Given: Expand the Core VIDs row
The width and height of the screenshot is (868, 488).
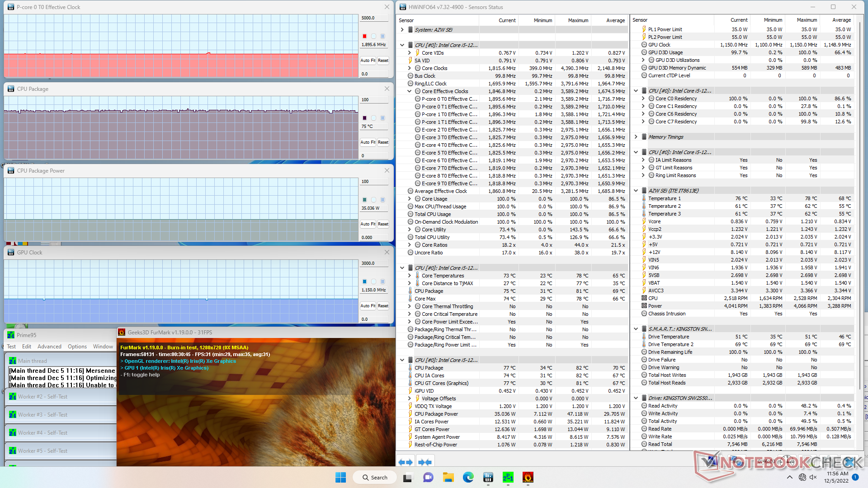Looking at the screenshot, I should pos(410,53).
